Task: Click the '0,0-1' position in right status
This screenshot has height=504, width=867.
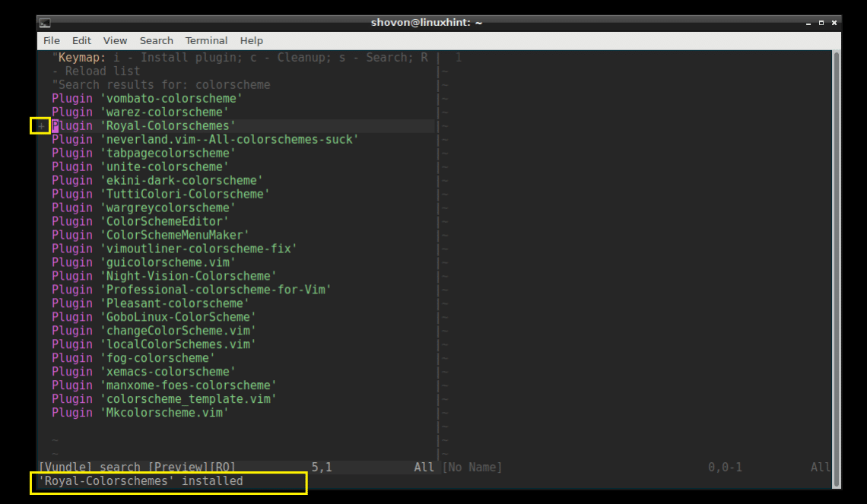Action: pos(725,468)
